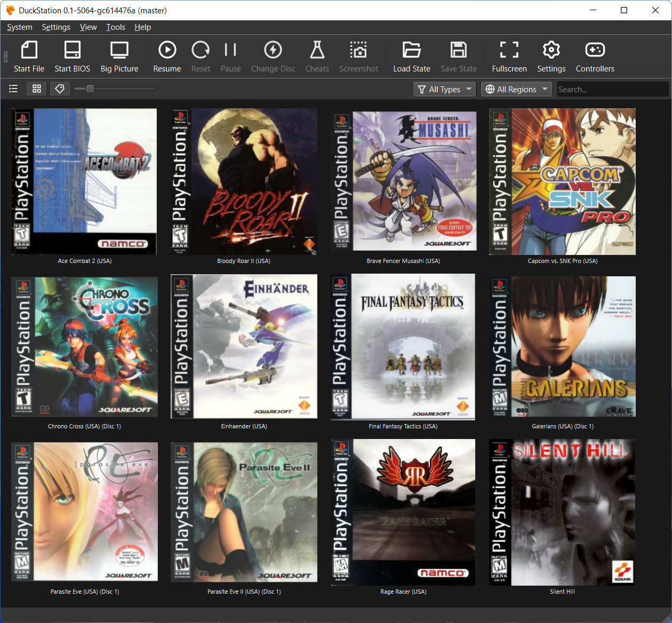Click the "Parasite Eve II (USA) (Disc 1)" caption
Screen dimensions: 672x623
pyautogui.click(x=244, y=592)
